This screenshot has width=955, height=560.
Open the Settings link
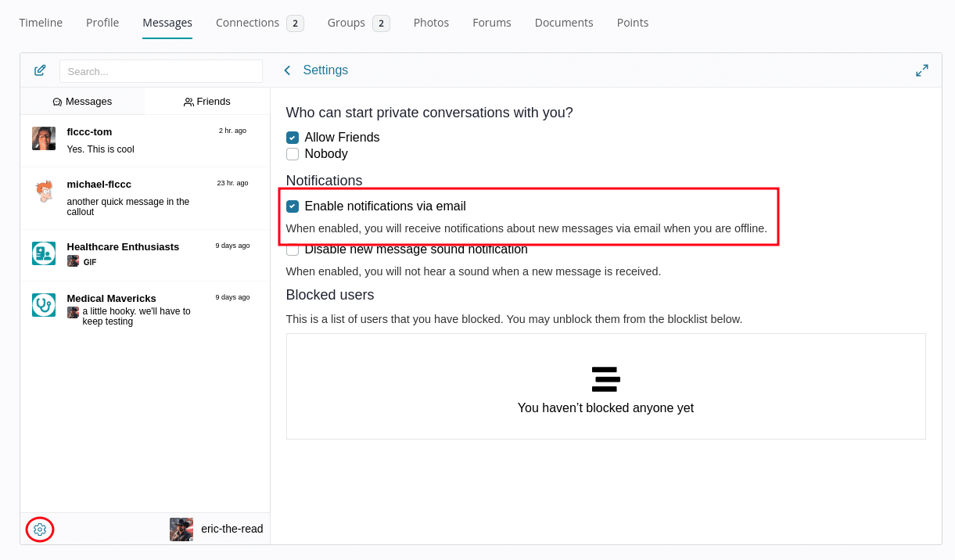pyautogui.click(x=325, y=70)
